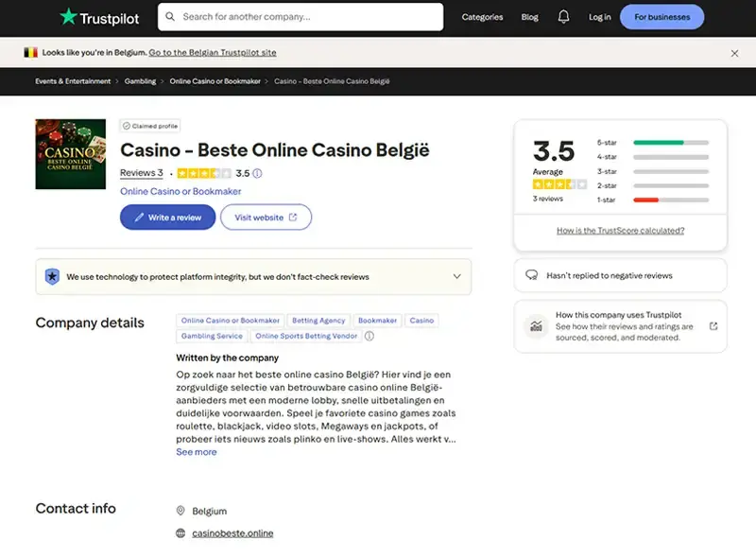Open How is the TrustScore calculated link
Image resolution: width=756 pixels, height=558 pixels.
coord(620,230)
